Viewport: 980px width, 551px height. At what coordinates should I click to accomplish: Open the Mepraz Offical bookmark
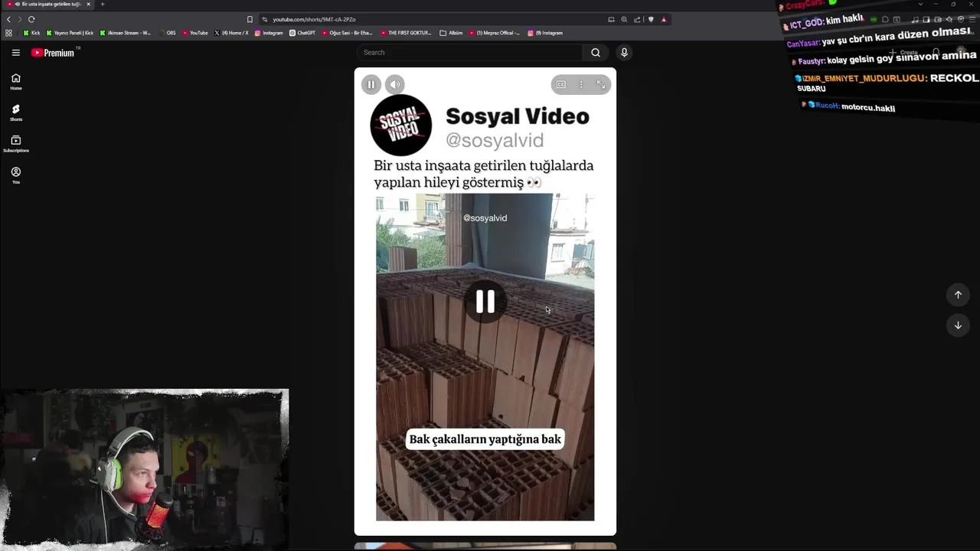tap(494, 33)
